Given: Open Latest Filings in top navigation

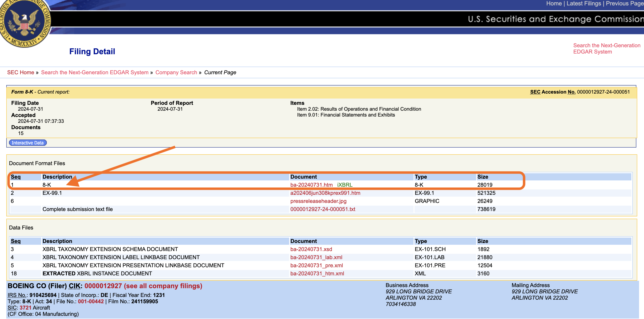Looking at the screenshot, I should pyautogui.click(x=583, y=4).
